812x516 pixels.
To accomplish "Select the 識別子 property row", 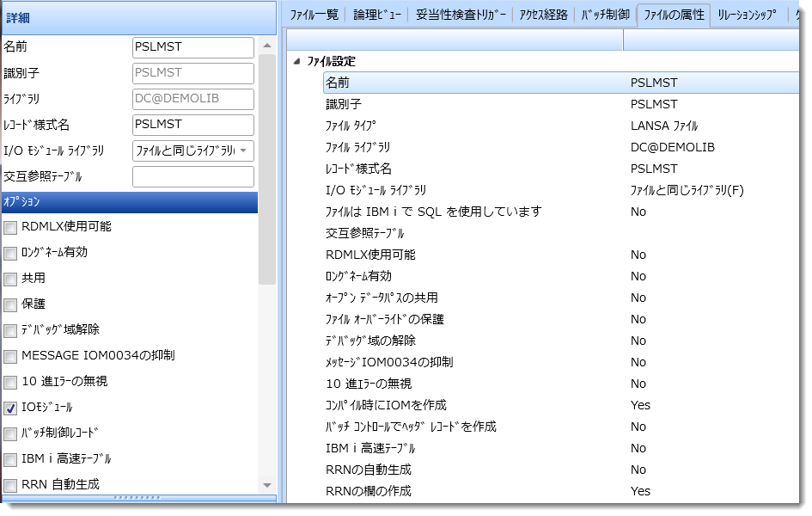I will (561, 104).
